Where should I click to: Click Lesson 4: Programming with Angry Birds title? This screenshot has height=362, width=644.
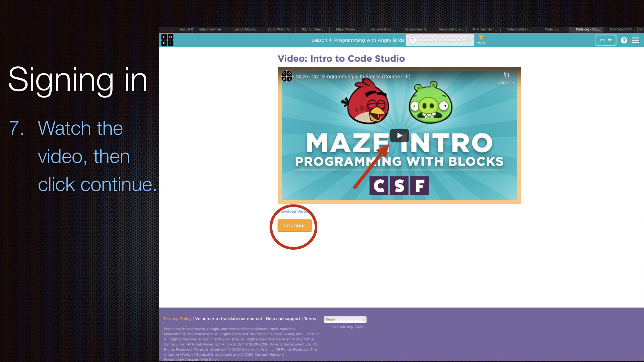358,40
